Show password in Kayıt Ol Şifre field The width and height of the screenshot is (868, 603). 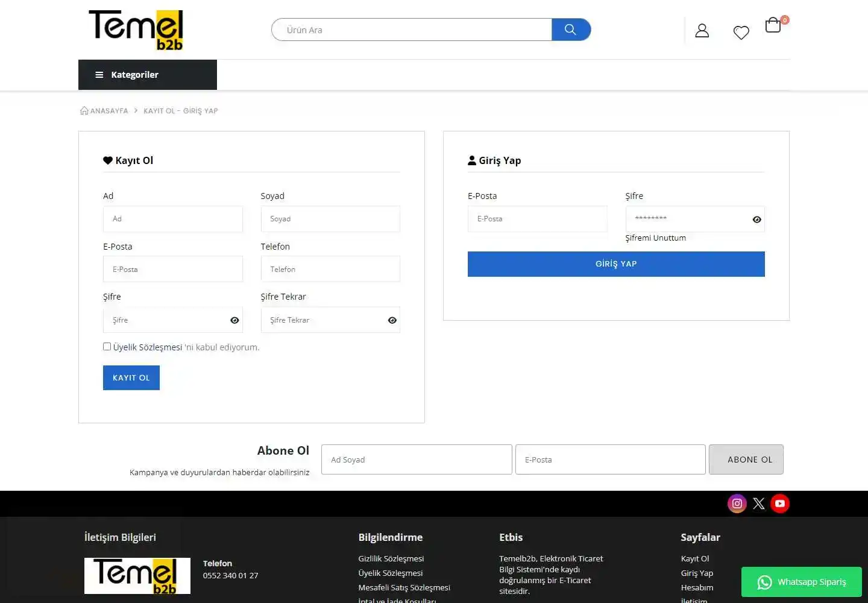(234, 320)
